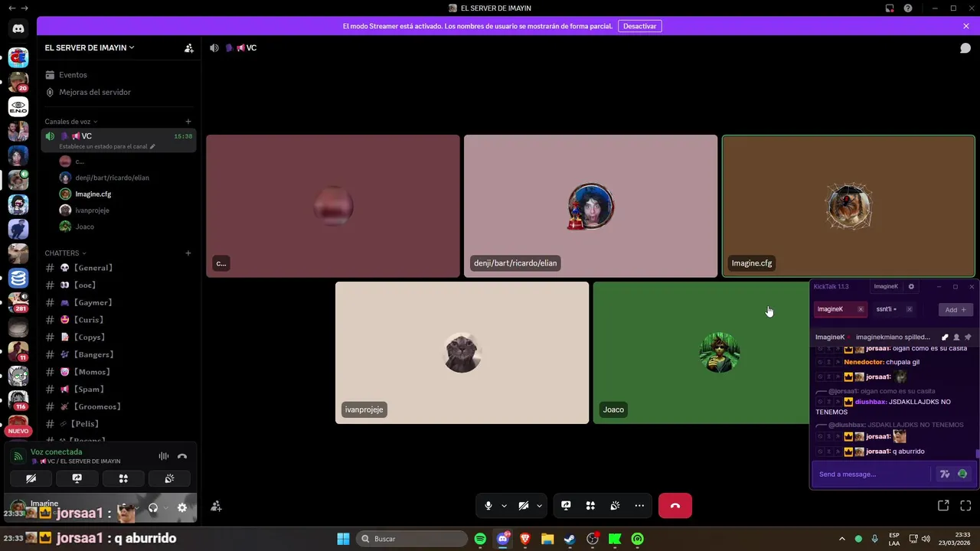Viewport: 980px width, 551px height.
Task: Open soundboard from the voice connected panel
Action: 169,478
